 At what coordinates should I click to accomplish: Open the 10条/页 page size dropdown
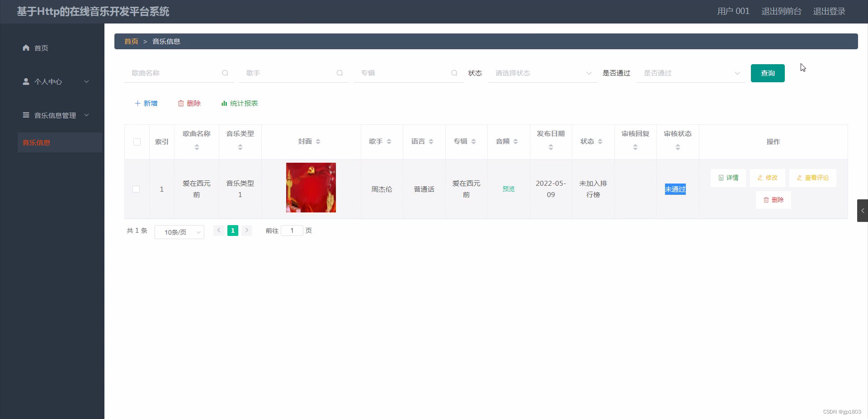[179, 232]
